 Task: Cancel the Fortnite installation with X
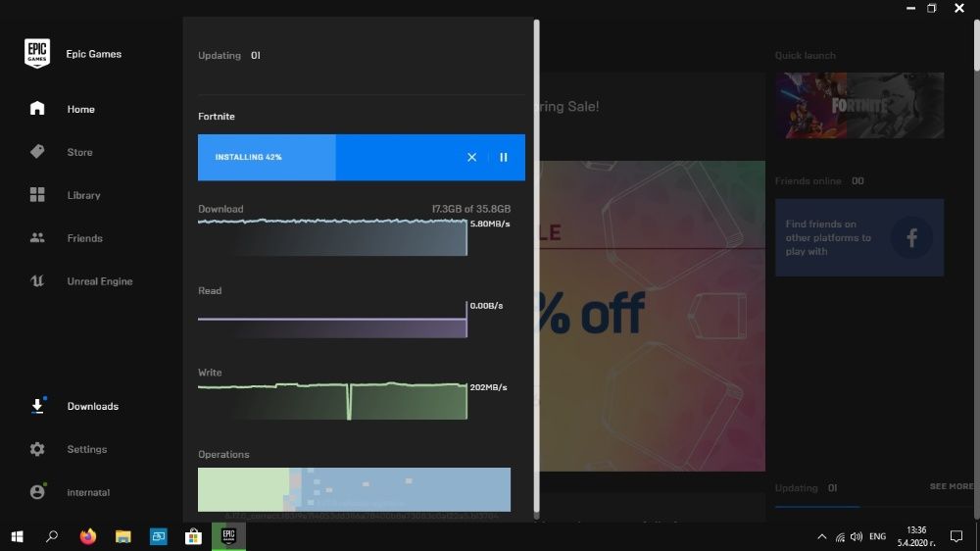[x=472, y=157]
